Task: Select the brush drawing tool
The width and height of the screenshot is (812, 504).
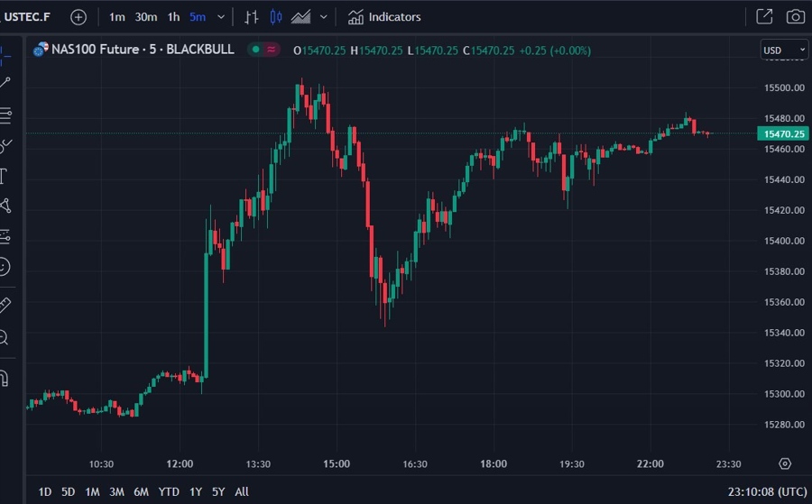Action: point(5,146)
